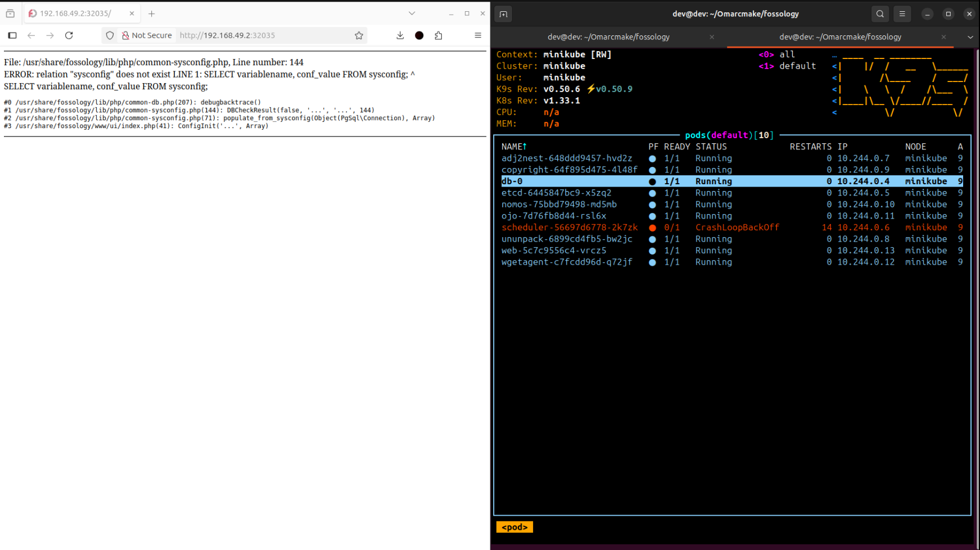Click the NAME column header in k9s
Screen dimensions: 980x550
coord(514,147)
